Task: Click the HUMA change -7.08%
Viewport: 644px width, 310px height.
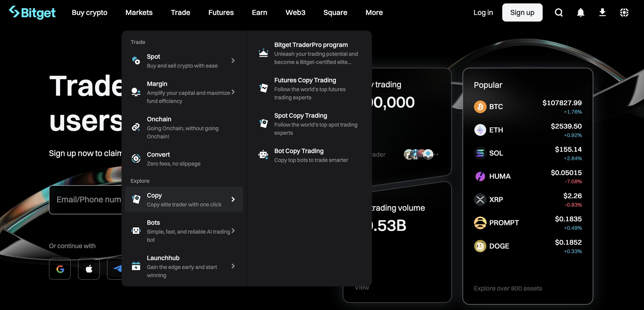Action: (x=573, y=181)
